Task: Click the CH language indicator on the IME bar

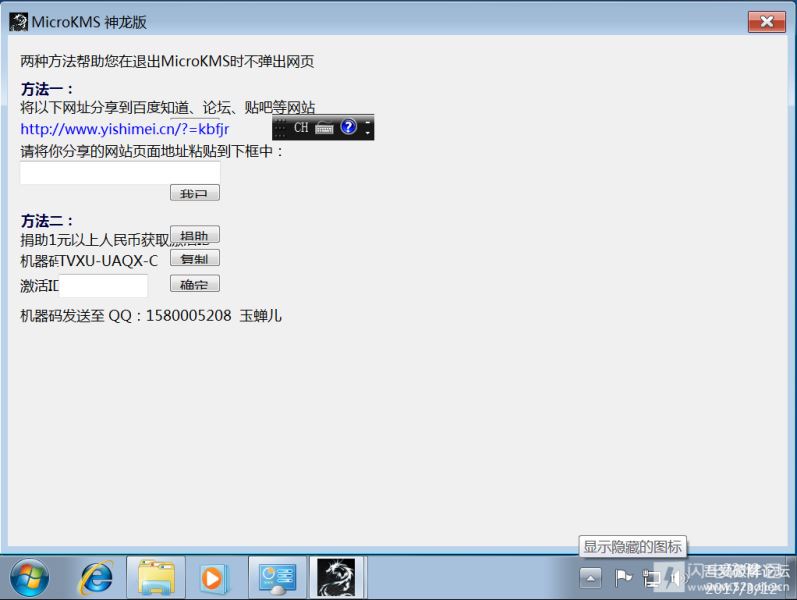Action: coord(301,127)
